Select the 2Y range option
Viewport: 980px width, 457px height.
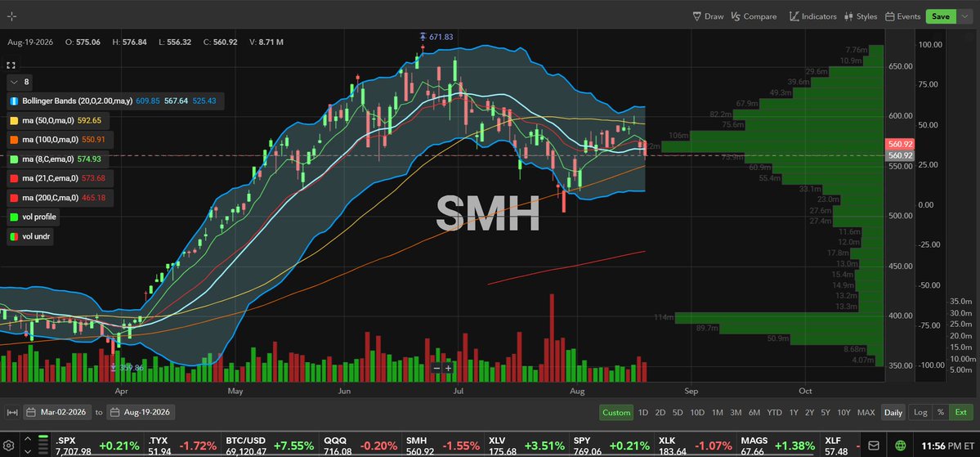tap(809, 413)
